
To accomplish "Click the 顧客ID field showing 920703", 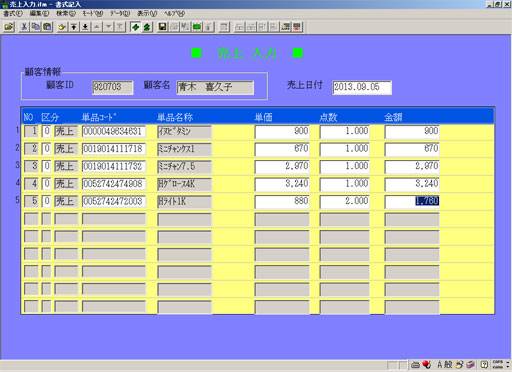I will [113, 87].
